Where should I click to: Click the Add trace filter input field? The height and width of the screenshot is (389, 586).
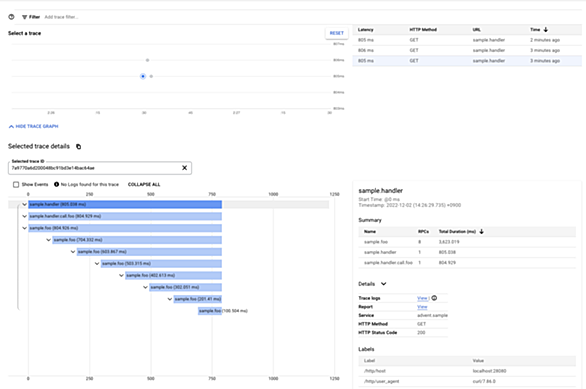pyautogui.click(x=61, y=17)
